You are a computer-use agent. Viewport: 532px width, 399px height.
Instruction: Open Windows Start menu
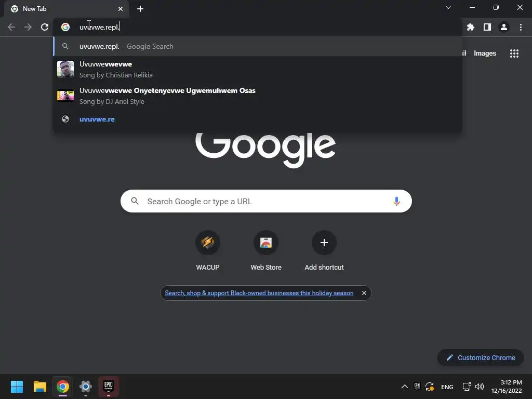click(17, 387)
